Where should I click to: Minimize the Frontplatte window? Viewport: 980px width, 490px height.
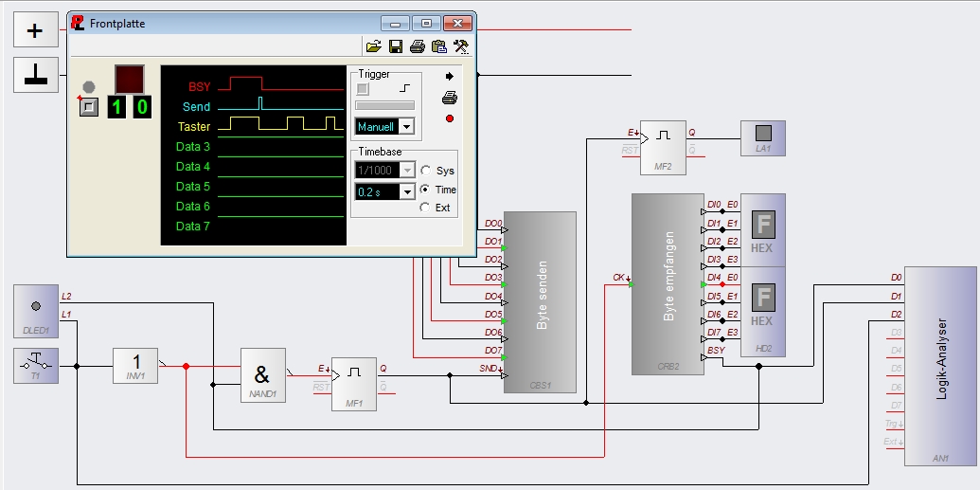coord(395,23)
